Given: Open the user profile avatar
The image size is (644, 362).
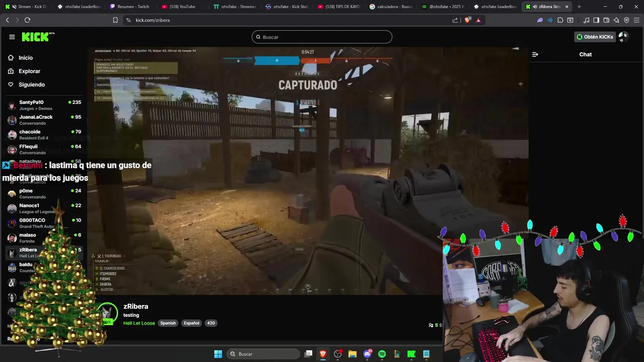Looking at the screenshot, I should point(623,37).
